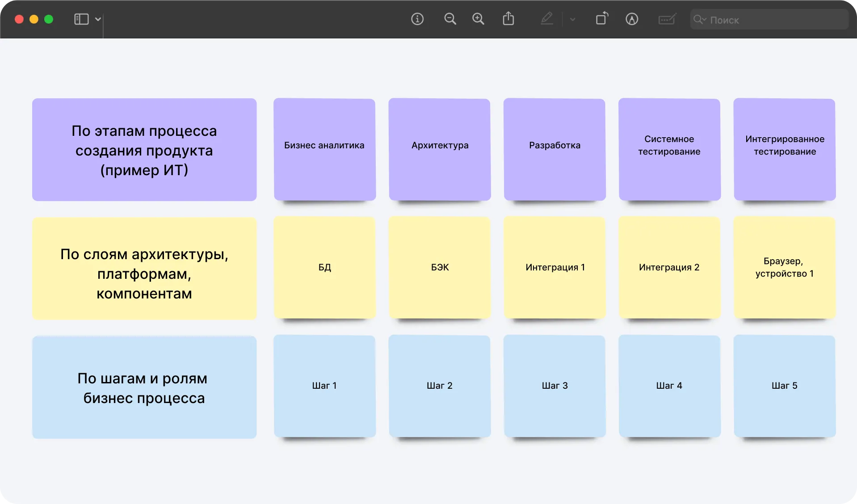Click the yellow Интеграция 2 card
The image size is (857, 504).
669,268
